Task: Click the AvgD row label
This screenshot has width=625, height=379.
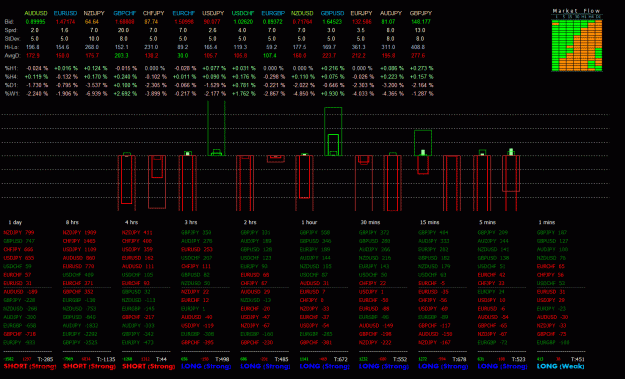Action: (12, 55)
